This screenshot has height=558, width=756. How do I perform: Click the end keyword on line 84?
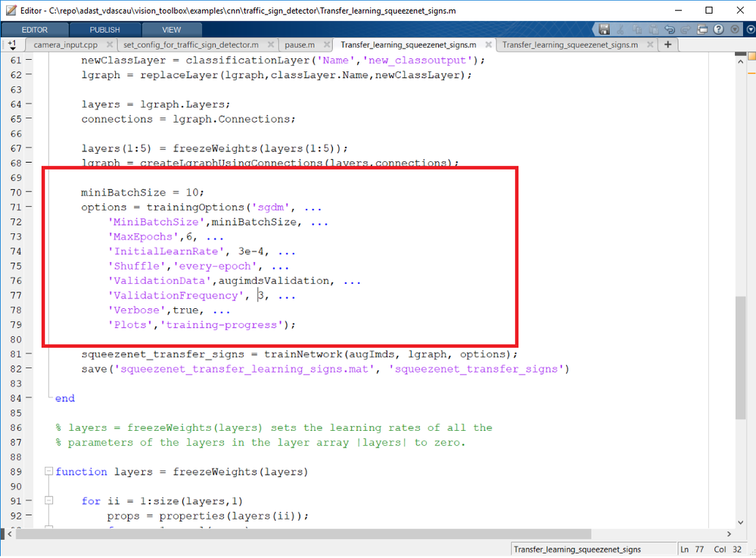tap(65, 398)
